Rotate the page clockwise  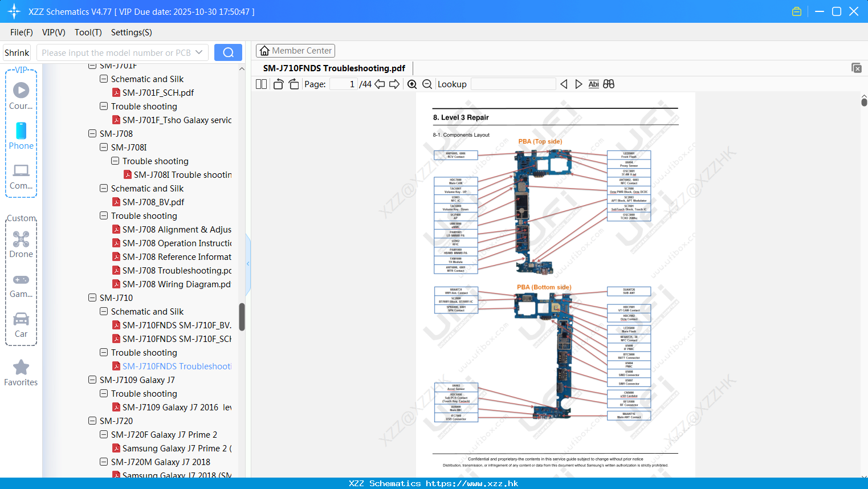click(x=294, y=84)
